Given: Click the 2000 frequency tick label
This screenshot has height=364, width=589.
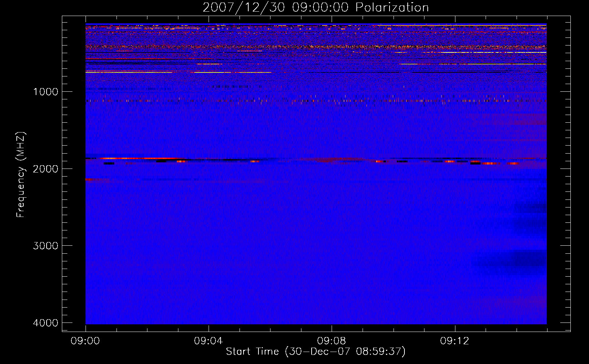Looking at the screenshot, I should tap(46, 169).
